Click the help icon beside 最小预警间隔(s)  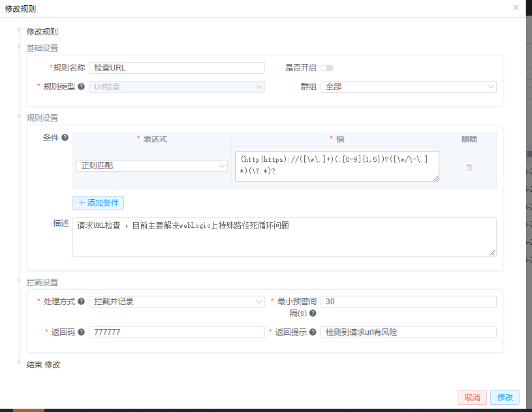point(313,313)
